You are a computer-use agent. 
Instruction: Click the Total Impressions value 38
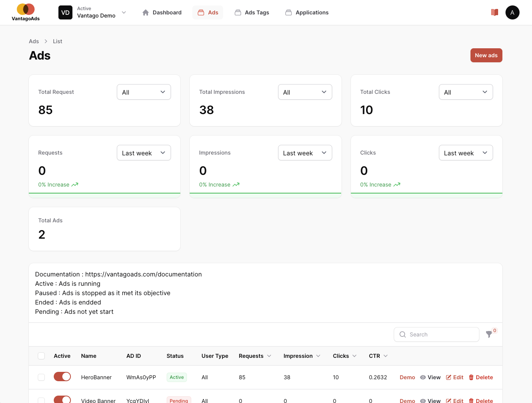coord(206,110)
